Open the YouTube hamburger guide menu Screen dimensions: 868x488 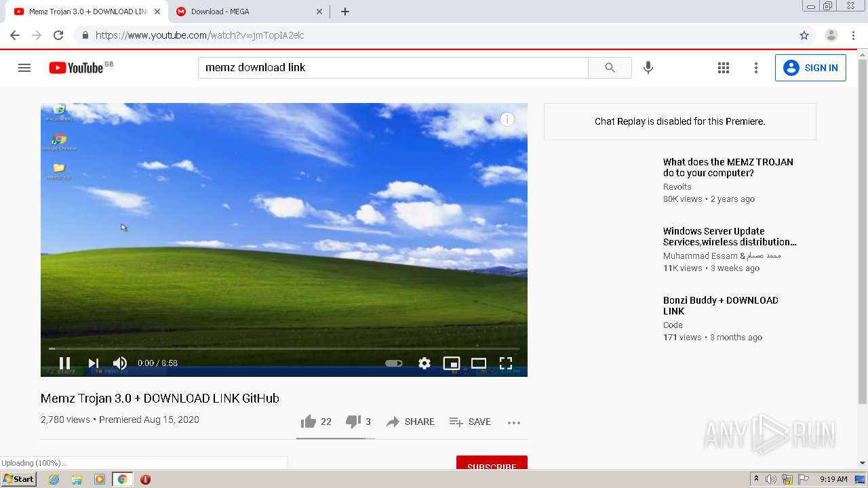24,68
